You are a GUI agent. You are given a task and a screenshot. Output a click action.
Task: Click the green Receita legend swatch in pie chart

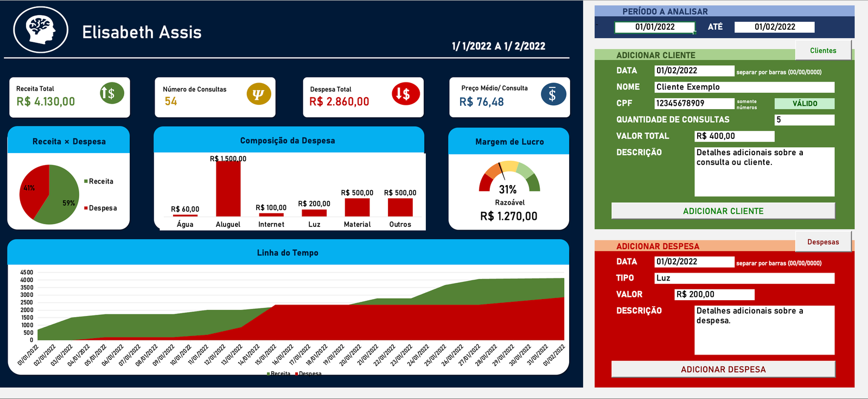(86, 181)
